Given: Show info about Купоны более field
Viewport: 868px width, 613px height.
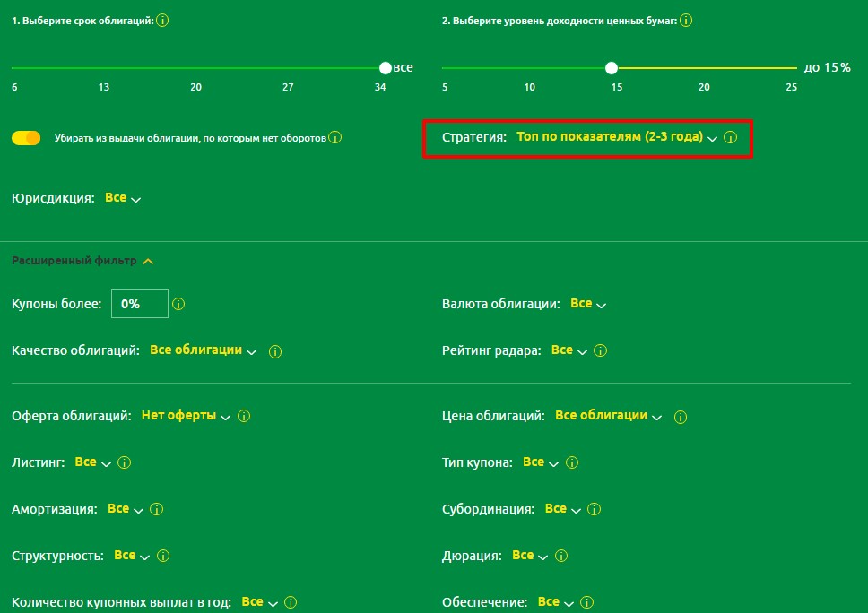Looking at the screenshot, I should tap(178, 305).
